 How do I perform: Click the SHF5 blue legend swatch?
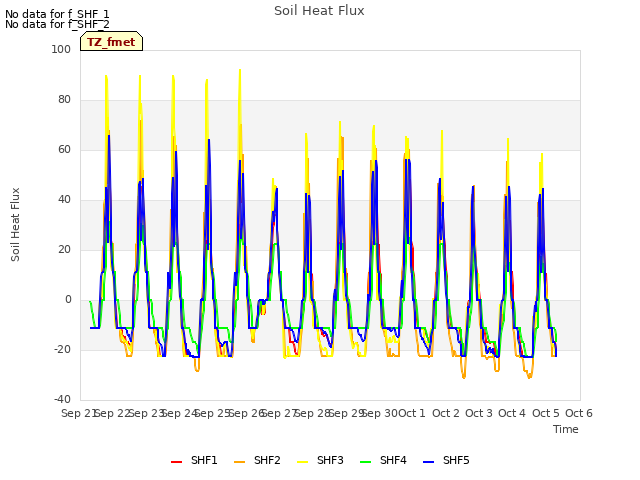pyautogui.click(x=429, y=462)
